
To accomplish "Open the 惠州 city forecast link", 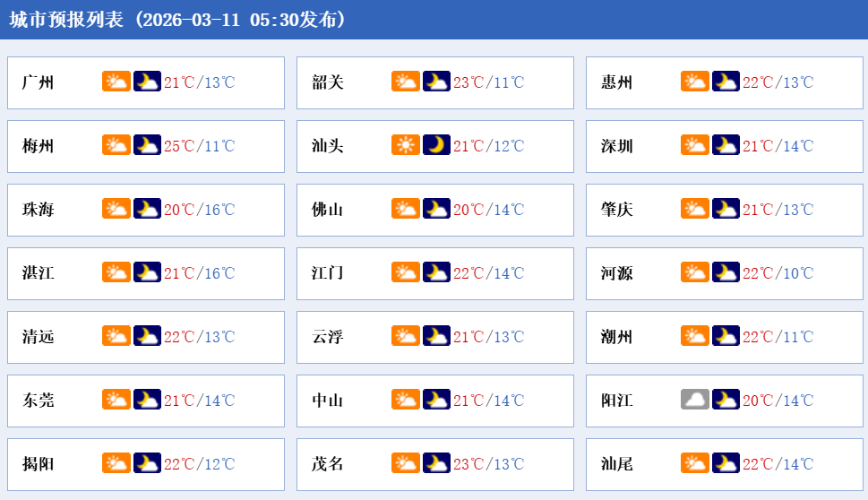I will (x=617, y=82).
